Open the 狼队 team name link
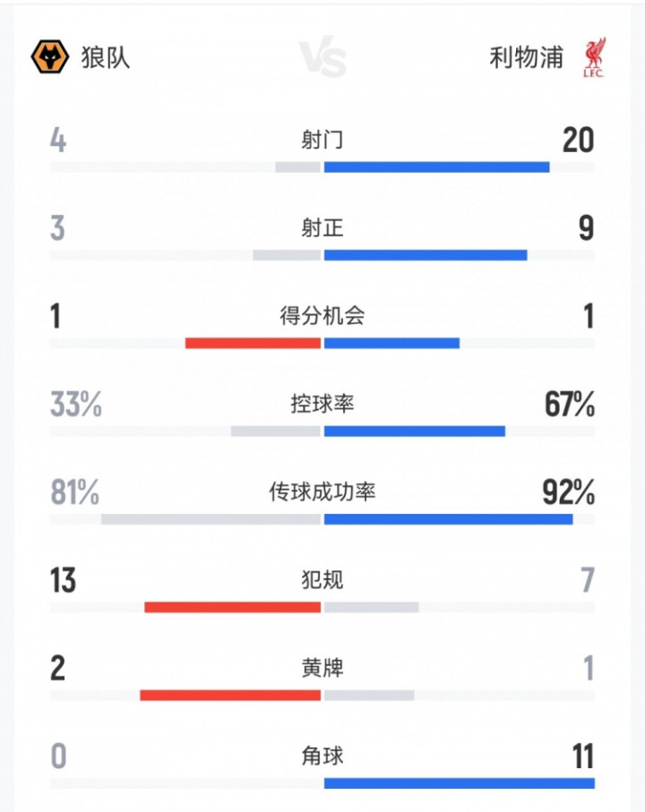This screenshot has height=812, width=645. coord(107,57)
